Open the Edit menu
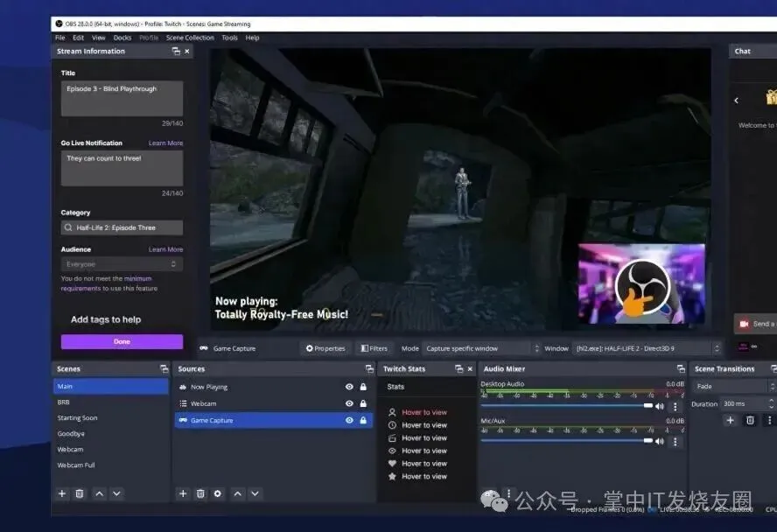This screenshot has height=532, width=777. pyautogui.click(x=78, y=38)
